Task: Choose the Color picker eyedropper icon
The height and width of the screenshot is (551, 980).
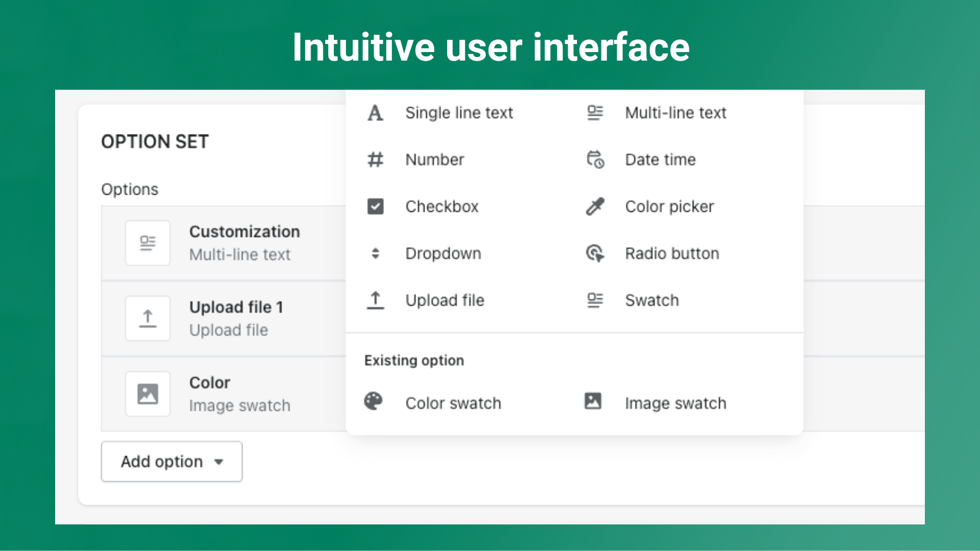Action: point(595,207)
